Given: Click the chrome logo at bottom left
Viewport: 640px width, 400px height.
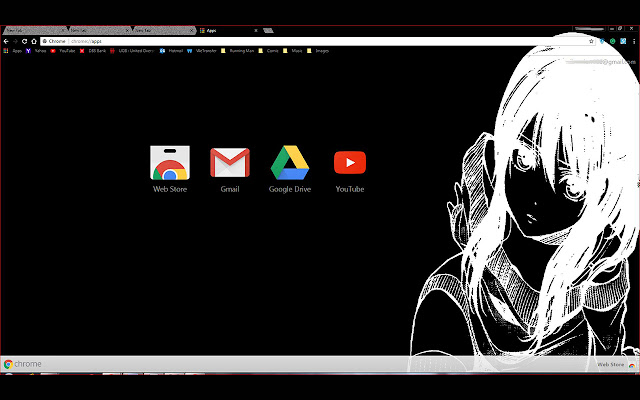Looking at the screenshot, I should [x=22, y=364].
